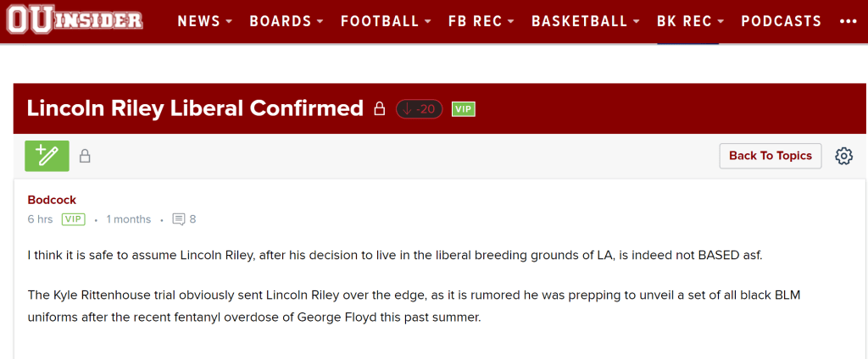868x359 pixels.
Task: Click the comment count icon showing 8
Action: click(179, 219)
